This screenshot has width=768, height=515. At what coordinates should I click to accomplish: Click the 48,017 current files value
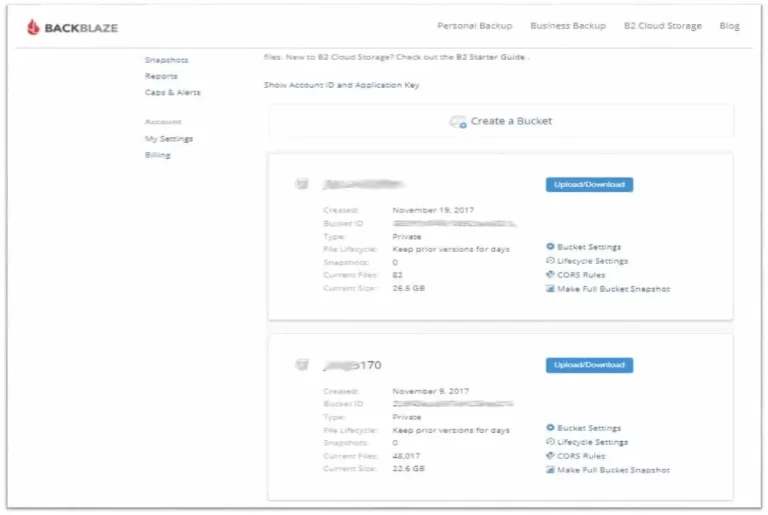tap(406, 456)
